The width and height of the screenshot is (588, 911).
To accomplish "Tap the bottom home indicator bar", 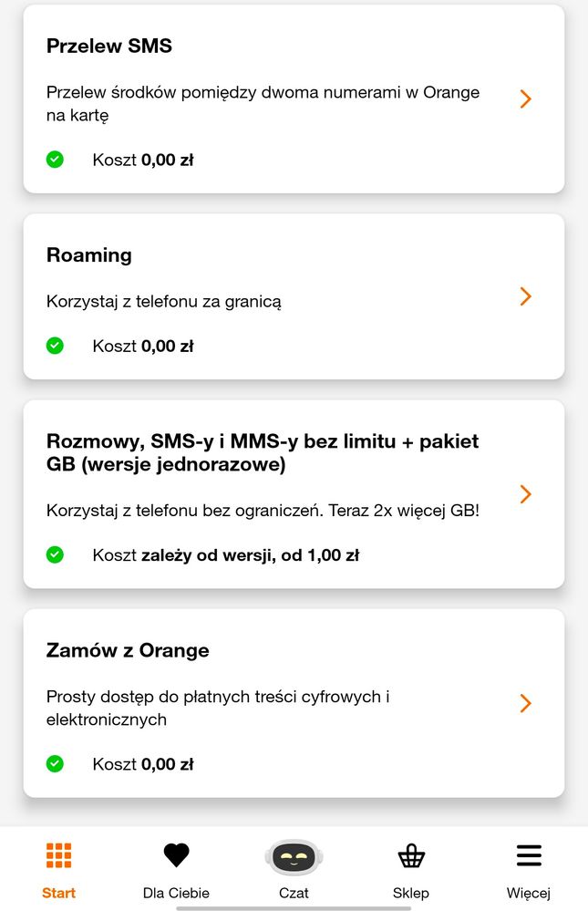I will coord(294,907).
